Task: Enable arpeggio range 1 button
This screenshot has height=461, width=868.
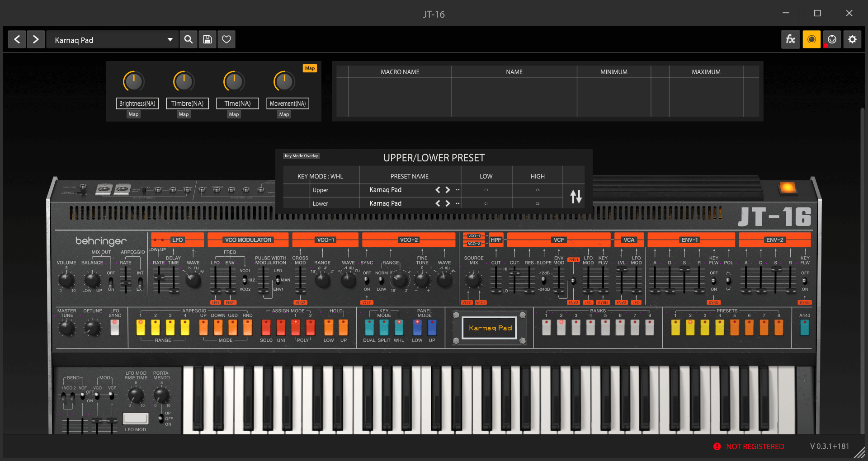Action: click(x=141, y=327)
